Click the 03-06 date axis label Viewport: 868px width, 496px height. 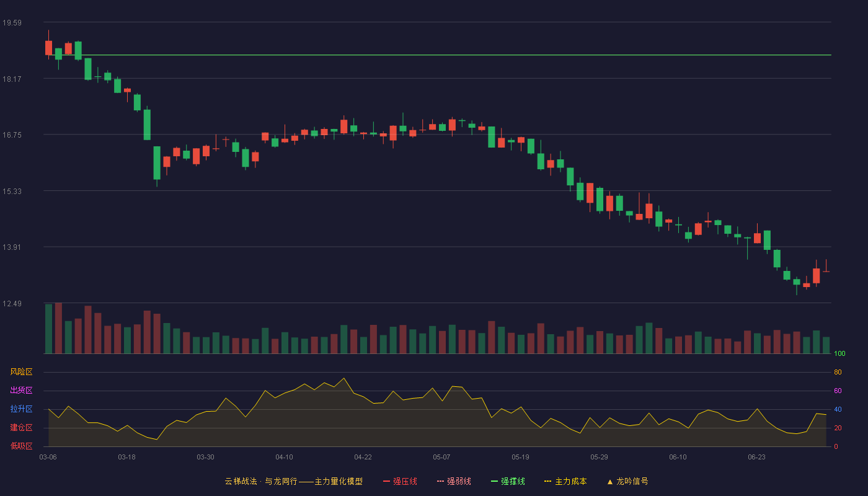click(48, 457)
